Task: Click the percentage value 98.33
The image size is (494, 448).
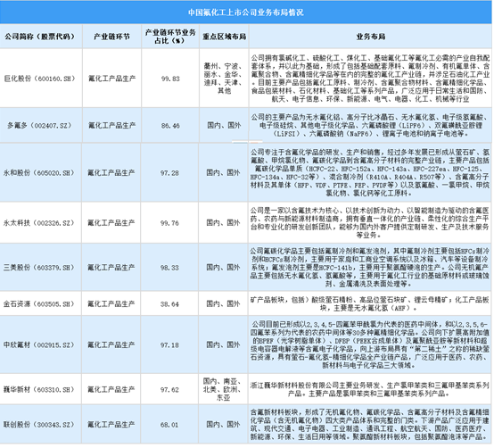Action: [x=169, y=268]
